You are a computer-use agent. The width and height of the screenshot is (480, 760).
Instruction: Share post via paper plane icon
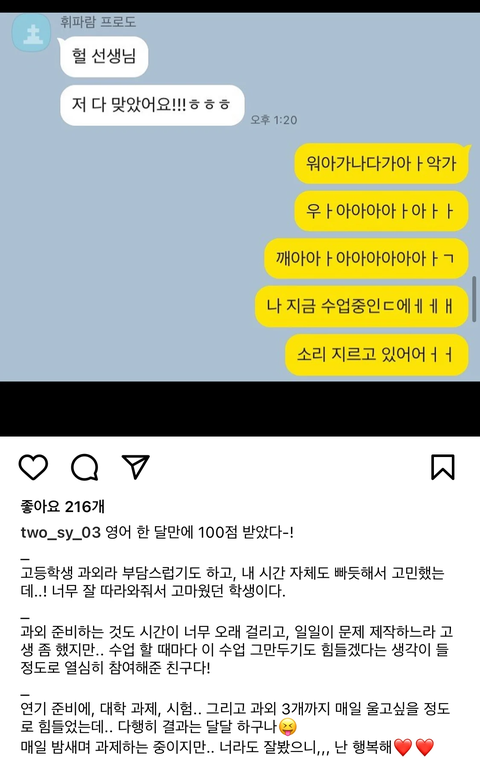click(x=135, y=467)
